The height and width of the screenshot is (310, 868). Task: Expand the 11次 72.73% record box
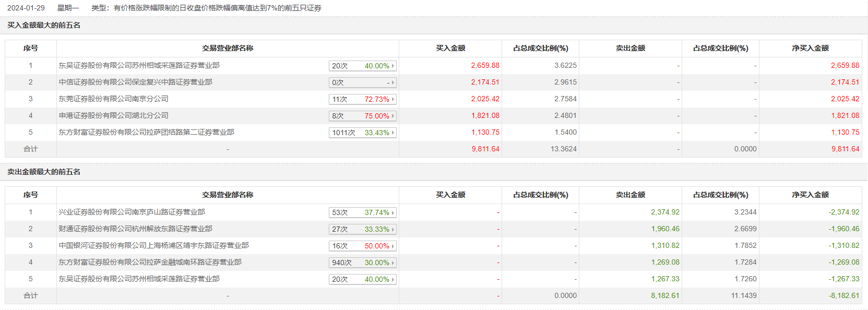click(x=362, y=99)
